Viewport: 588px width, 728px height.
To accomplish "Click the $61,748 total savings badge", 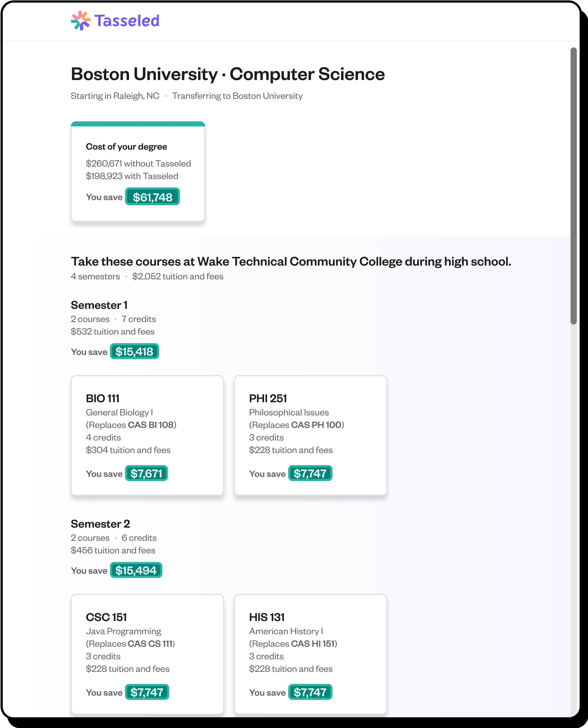I will [x=152, y=197].
